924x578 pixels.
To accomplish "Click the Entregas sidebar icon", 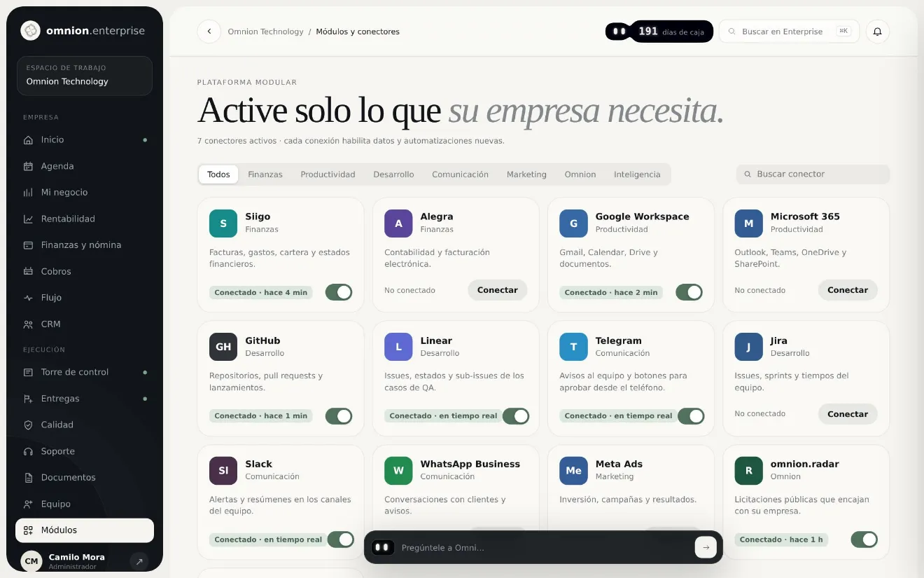I will click(x=28, y=399).
